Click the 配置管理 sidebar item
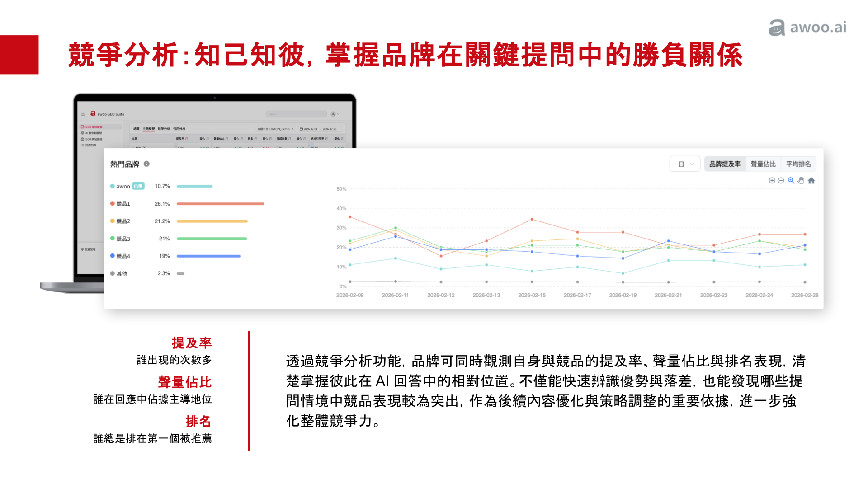868x488 pixels. pos(88,249)
